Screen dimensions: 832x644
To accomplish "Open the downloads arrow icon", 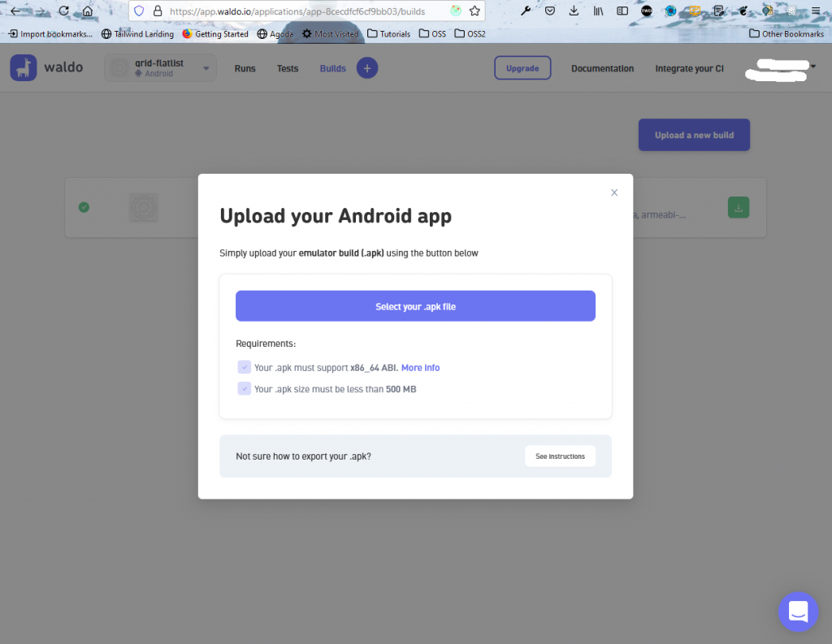I will (574, 11).
